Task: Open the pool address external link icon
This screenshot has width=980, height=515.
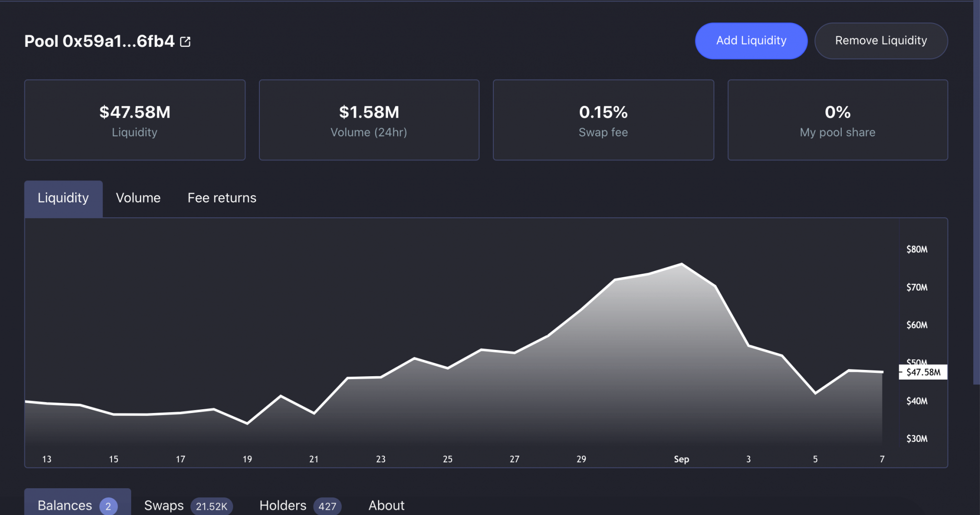Action: coord(185,42)
